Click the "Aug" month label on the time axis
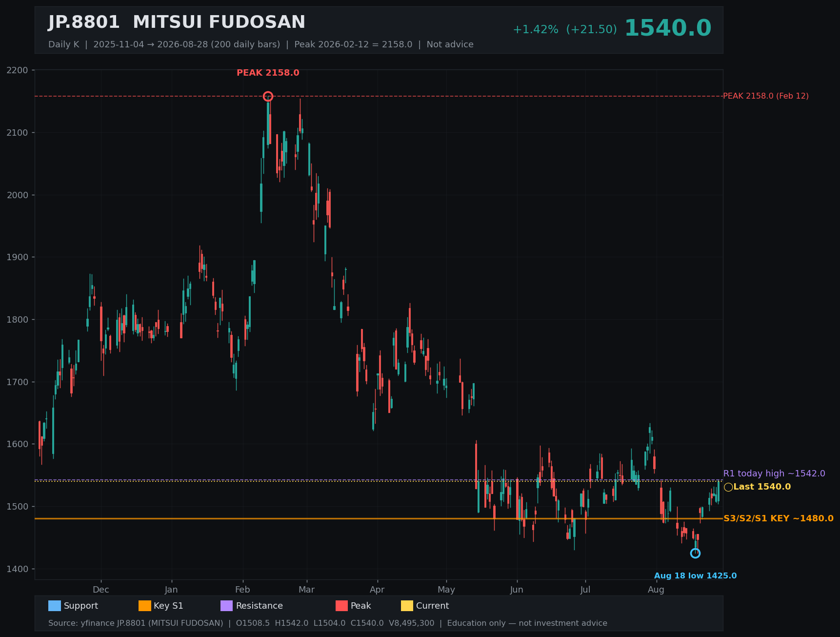The height and width of the screenshot is (637, 840). point(656,590)
